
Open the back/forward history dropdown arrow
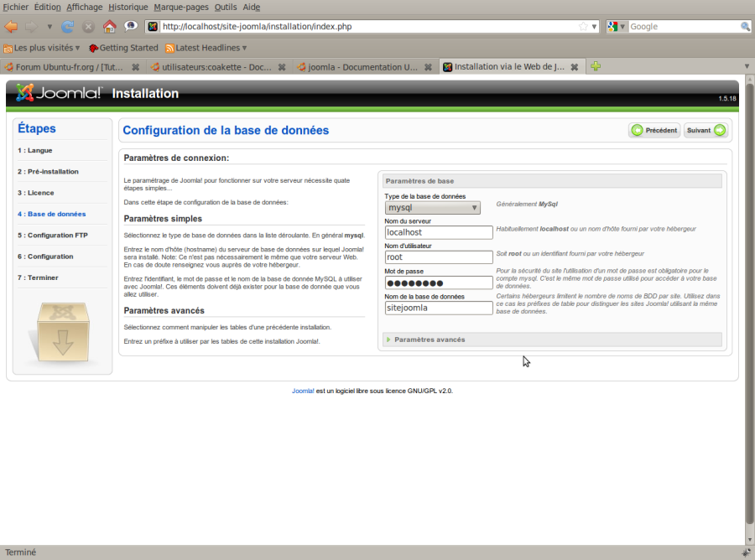click(x=49, y=27)
